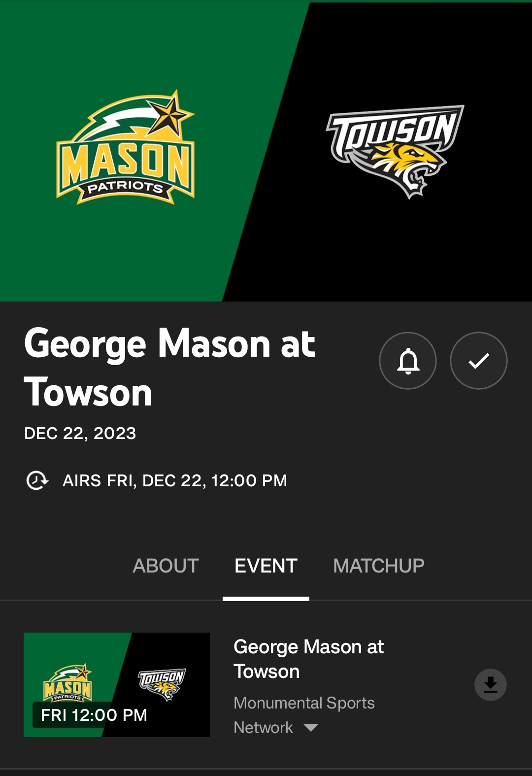Open the MATCHUP tab
Image resolution: width=532 pixels, height=776 pixels.
[378, 566]
